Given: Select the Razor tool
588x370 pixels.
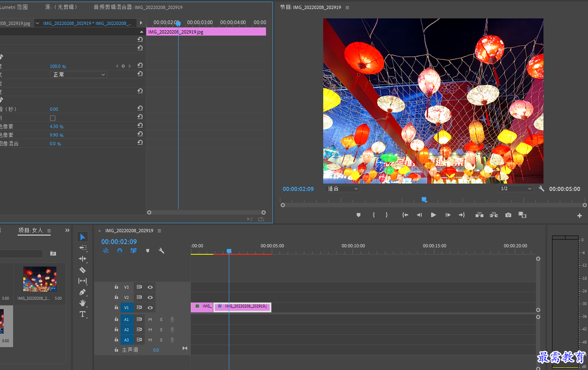Looking at the screenshot, I should 83,270.
